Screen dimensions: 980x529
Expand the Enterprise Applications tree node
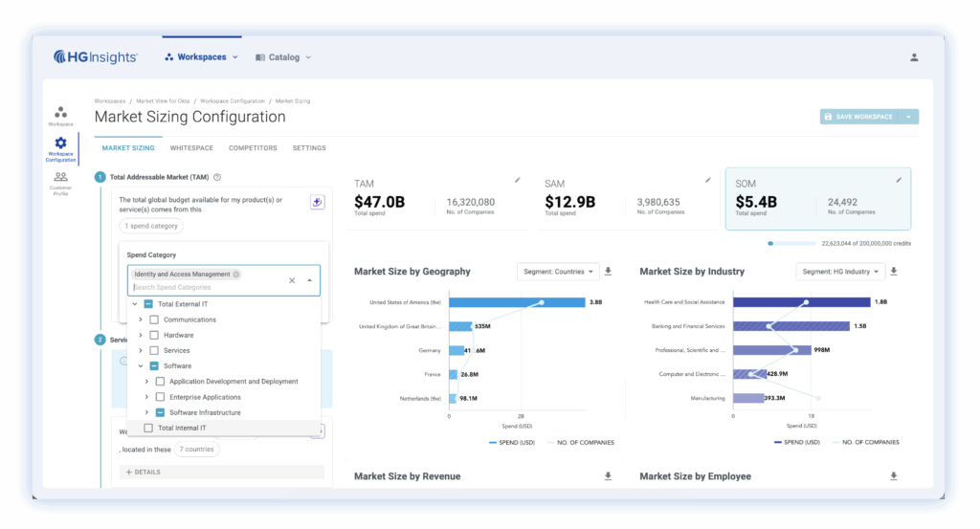(x=146, y=397)
